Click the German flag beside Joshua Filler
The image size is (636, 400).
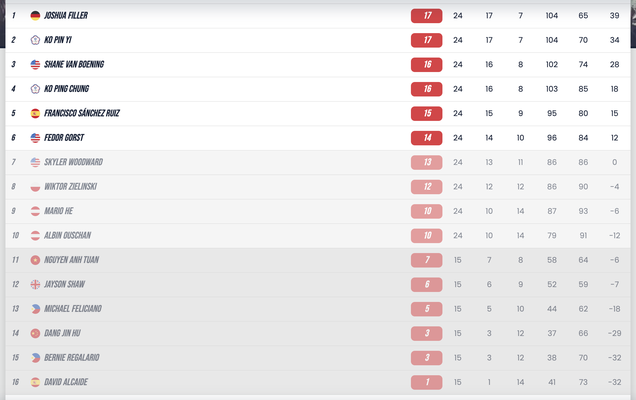pos(36,16)
